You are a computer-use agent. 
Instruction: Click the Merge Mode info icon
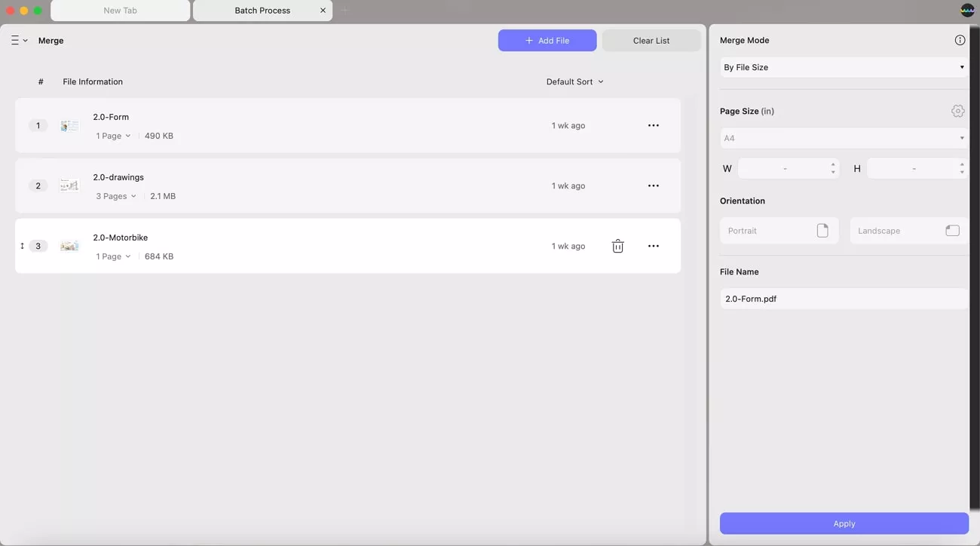pyautogui.click(x=960, y=40)
